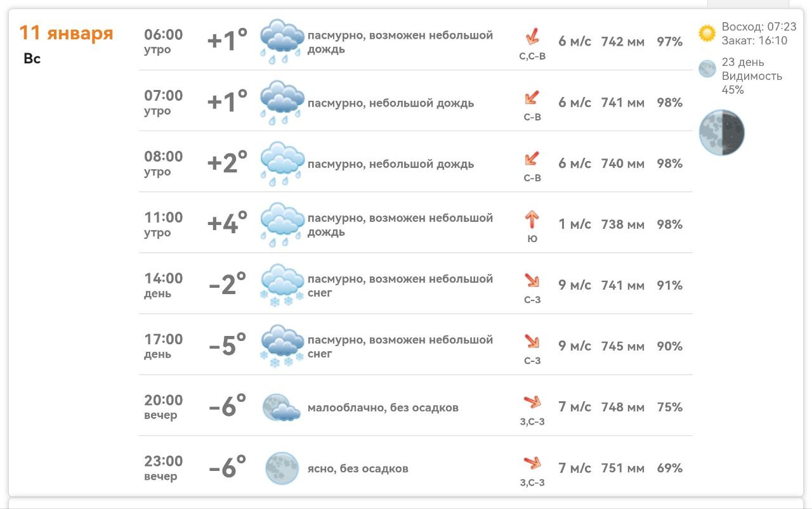Click the +4° temperature at 11:00
The image size is (812, 509).
pos(227,224)
